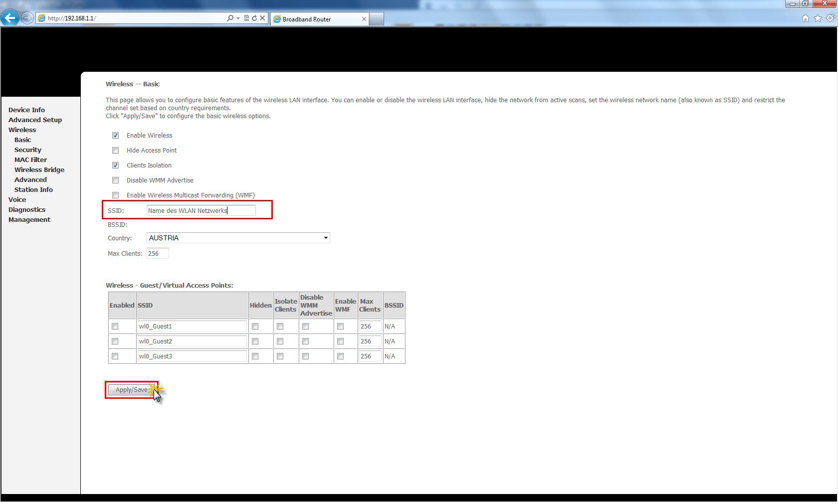The height and width of the screenshot is (504, 838).
Task: Open the browser Tools gear menu
Action: (830, 18)
